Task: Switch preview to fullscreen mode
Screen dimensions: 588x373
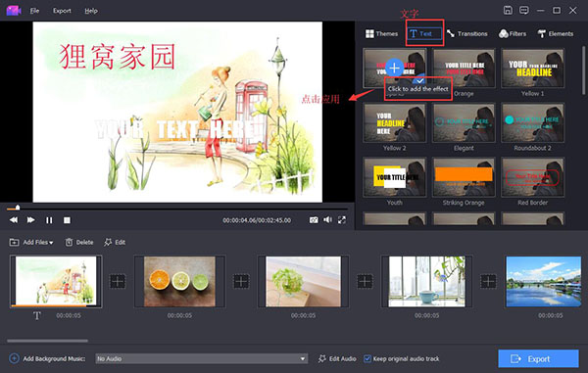Action: coord(342,220)
